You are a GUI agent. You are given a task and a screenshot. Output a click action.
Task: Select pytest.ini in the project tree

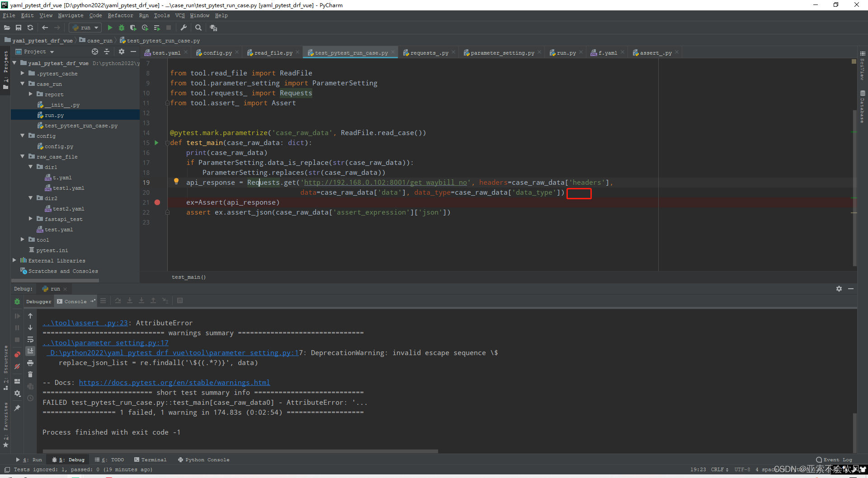52,250
